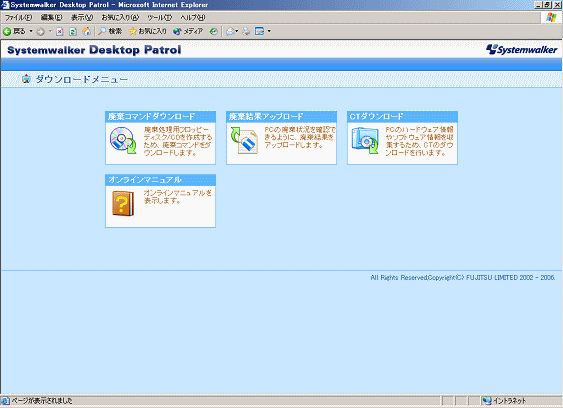Click the Windows flag logo in menu bar
This screenshot has width=563, height=408.
(551, 17)
